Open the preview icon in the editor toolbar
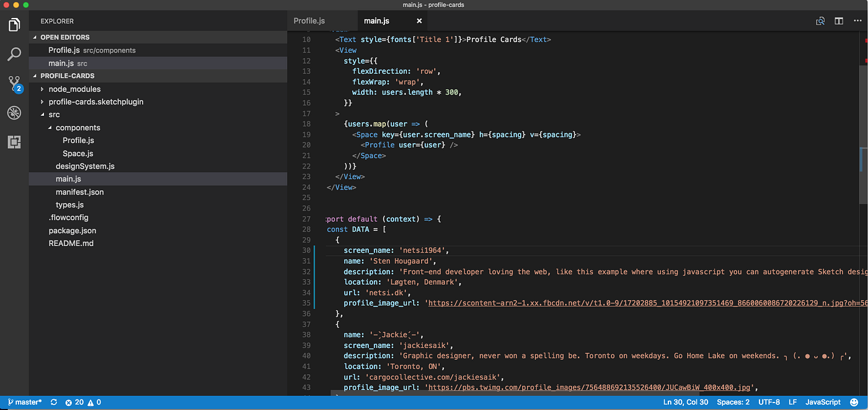The image size is (868, 410). tap(820, 20)
